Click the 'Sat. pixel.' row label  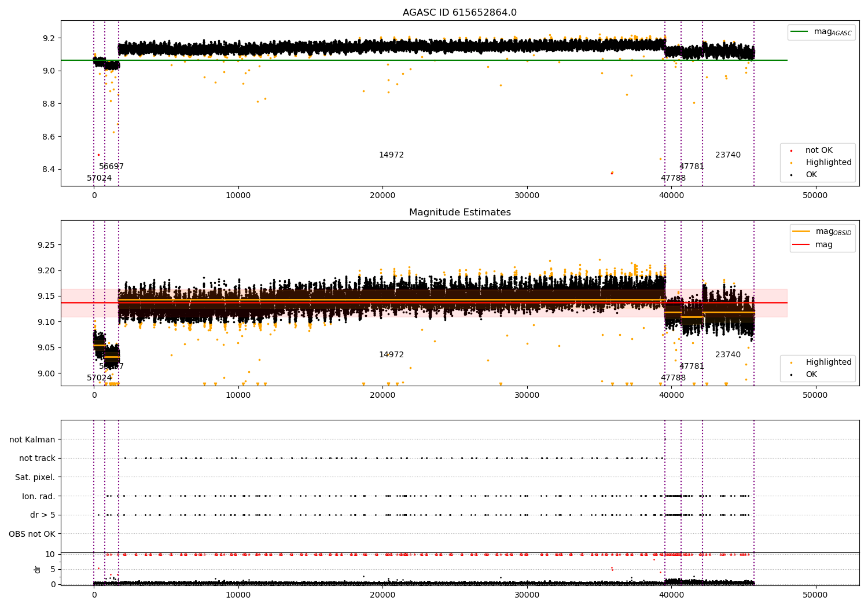pos(35,478)
